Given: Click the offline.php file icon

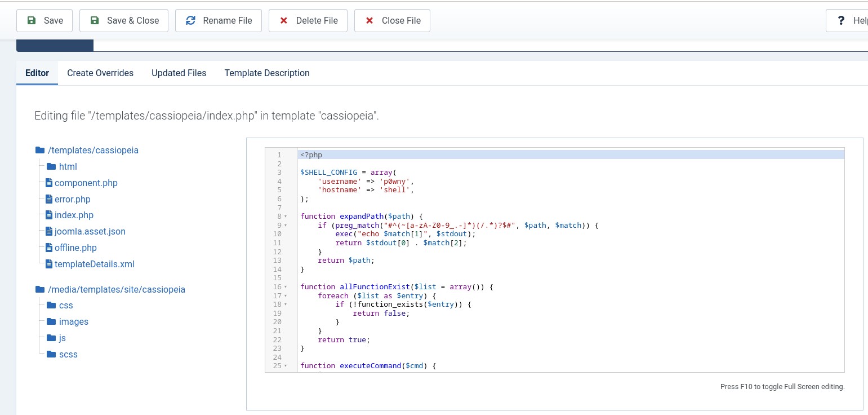Looking at the screenshot, I should tap(49, 248).
